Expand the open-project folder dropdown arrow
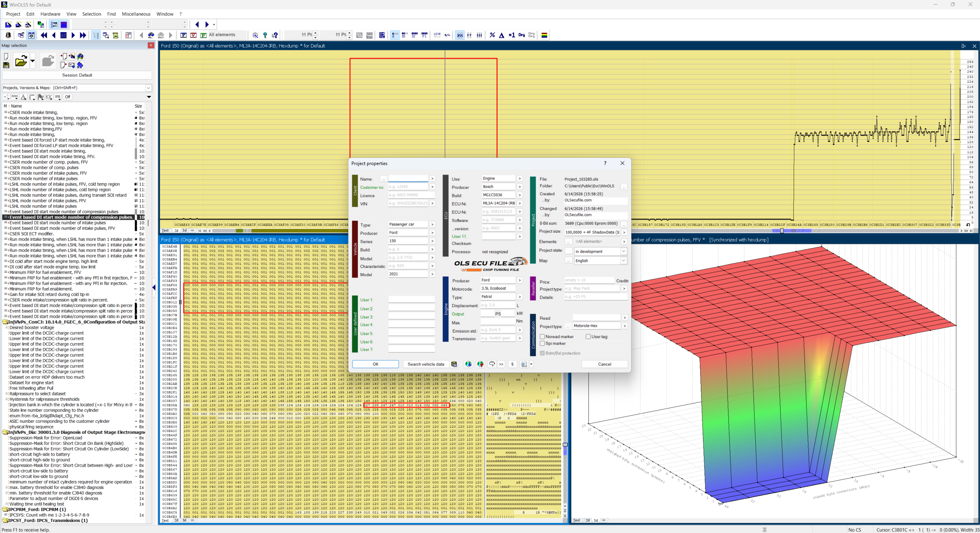This screenshot has width=980, height=533. pos(33,61)
